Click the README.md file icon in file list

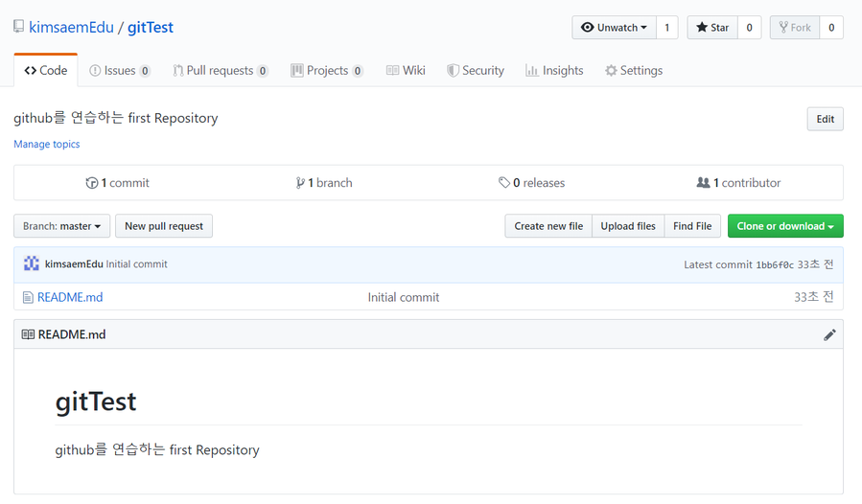tap(28, 297)
